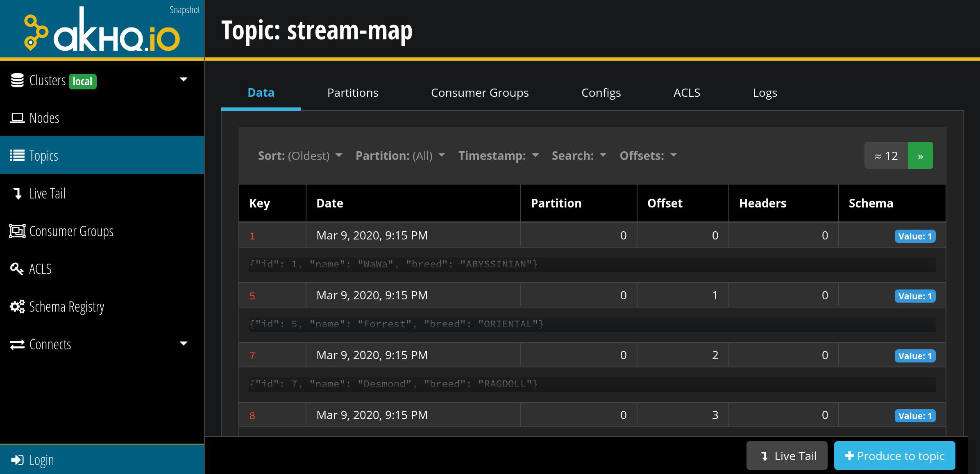Go to next page with » button
The image size is (980, 474).
[920, 156]
